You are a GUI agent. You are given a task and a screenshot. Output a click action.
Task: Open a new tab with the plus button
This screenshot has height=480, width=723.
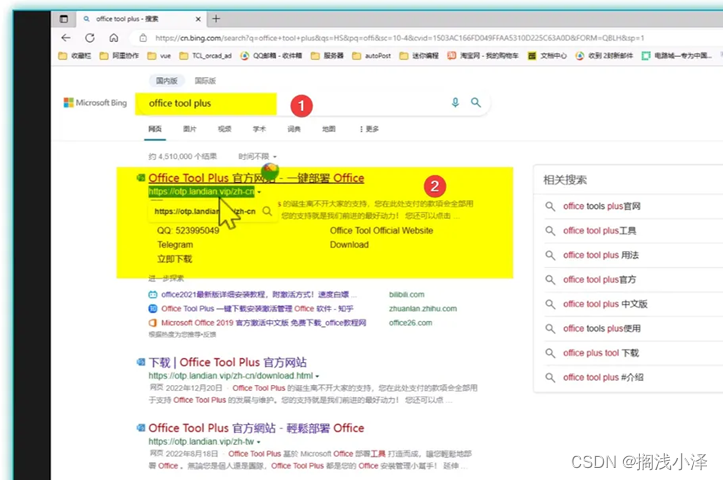pos(216,19)
